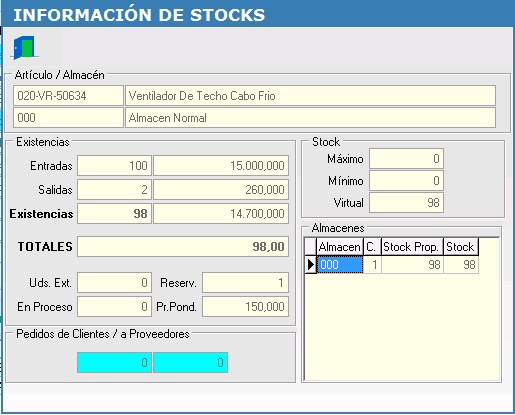515x415 pixels.
Task: Click the article code field 020-VR-50634
Action: pyautogui.click(x=68, y=96)
